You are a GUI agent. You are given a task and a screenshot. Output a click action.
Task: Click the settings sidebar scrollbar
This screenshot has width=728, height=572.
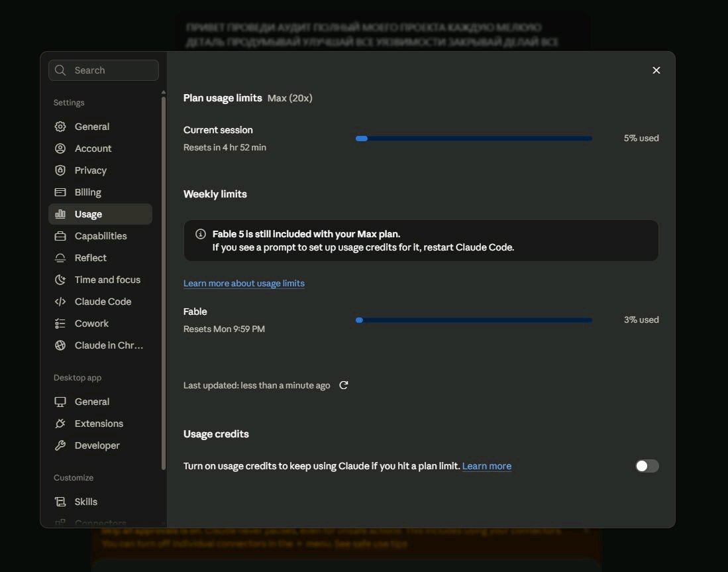tap(164, 282)
